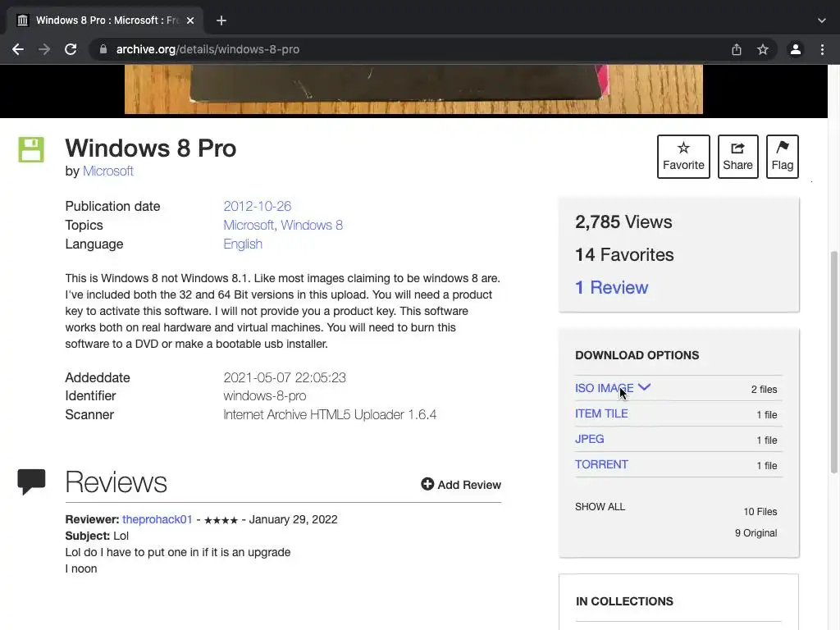Open the 1 Review link
The image size is (840, 630).
[611, 287]
